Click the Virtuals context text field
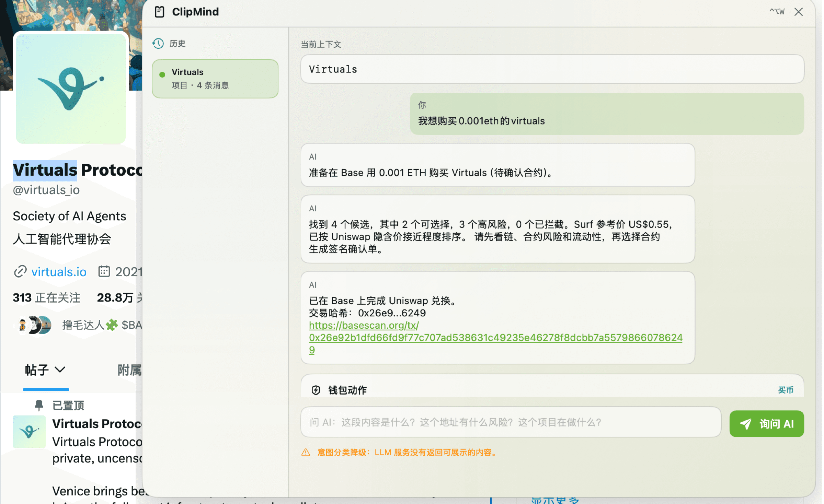This screenshot has width=824, height=504. 552,69
